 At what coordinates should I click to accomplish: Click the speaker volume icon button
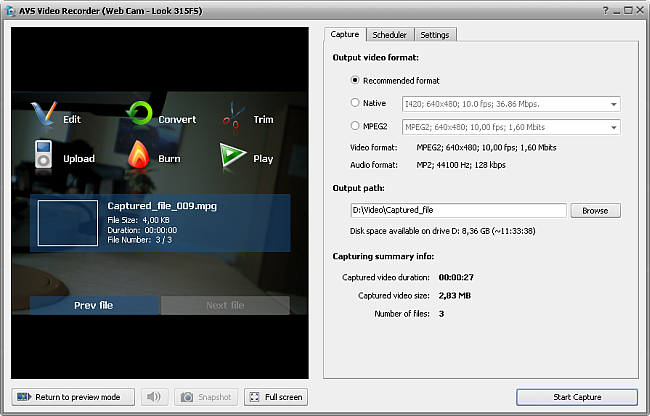[154, 397]
